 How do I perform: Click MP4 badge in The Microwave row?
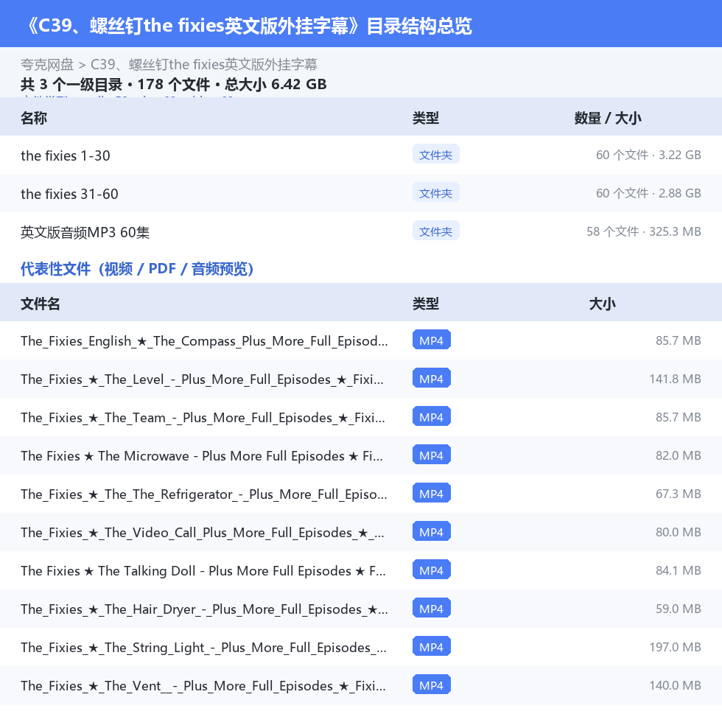[x=431, y=455]
